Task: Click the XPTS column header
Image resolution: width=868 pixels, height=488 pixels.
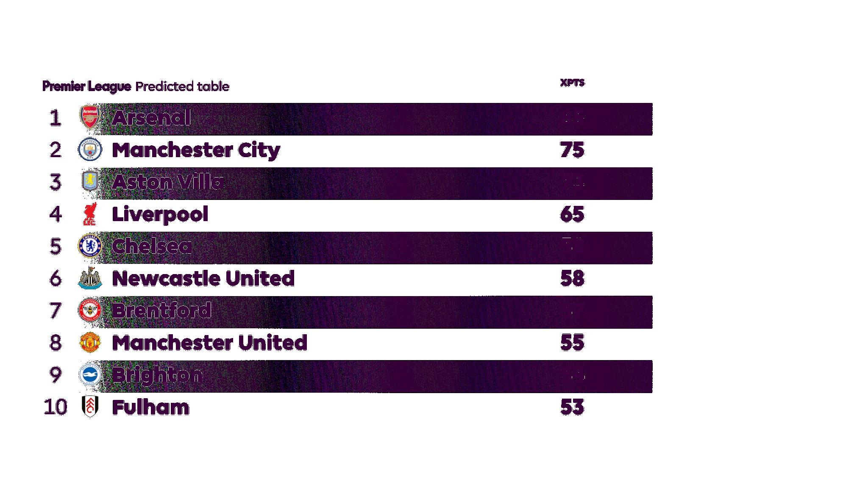Action: click(572, 83)
